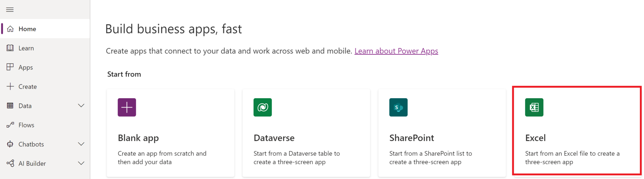The height and width of the screenshot is (179, 644).
Task: Choose the Dataverse card title
Action: tap(274, 138)
